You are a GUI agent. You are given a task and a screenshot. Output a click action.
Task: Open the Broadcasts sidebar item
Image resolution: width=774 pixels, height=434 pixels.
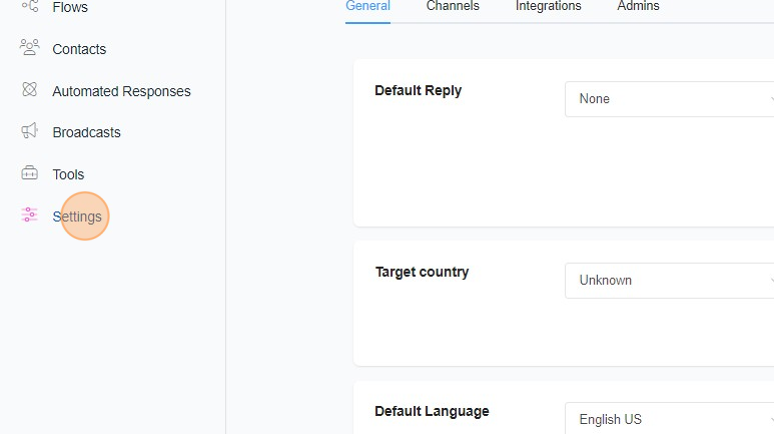click(x=86, y=132)
